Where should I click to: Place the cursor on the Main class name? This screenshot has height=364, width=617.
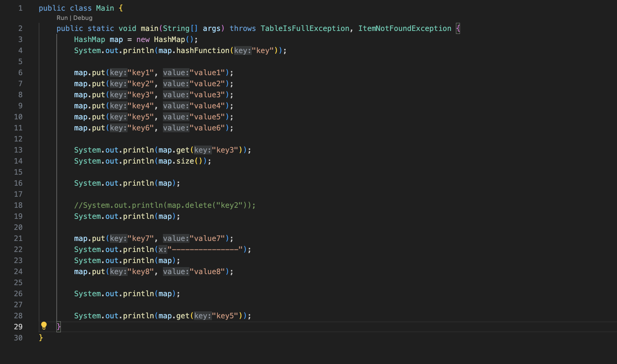[x=105, y=8]
